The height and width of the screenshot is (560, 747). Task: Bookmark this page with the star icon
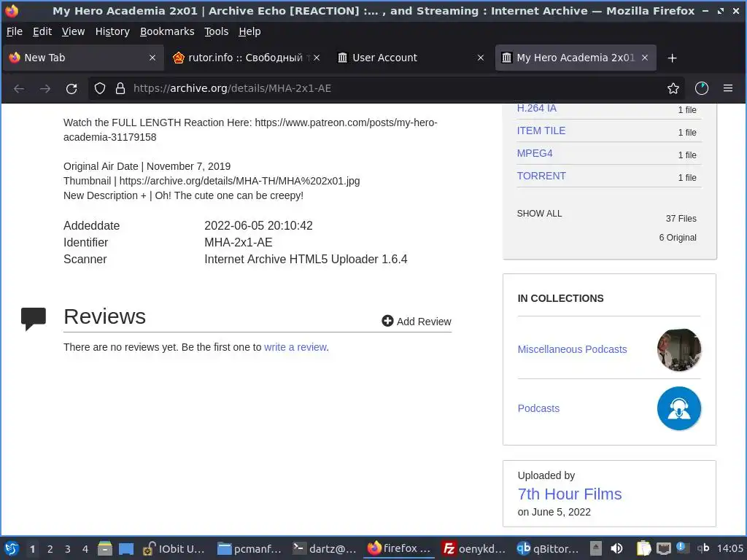(x=673, y=88)
